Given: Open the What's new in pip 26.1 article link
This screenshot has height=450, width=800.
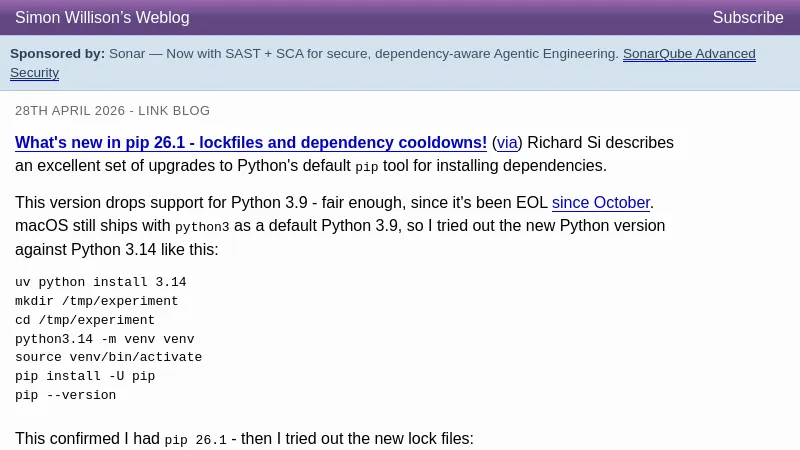Looking at the screenshot, I should pos(251,143).
